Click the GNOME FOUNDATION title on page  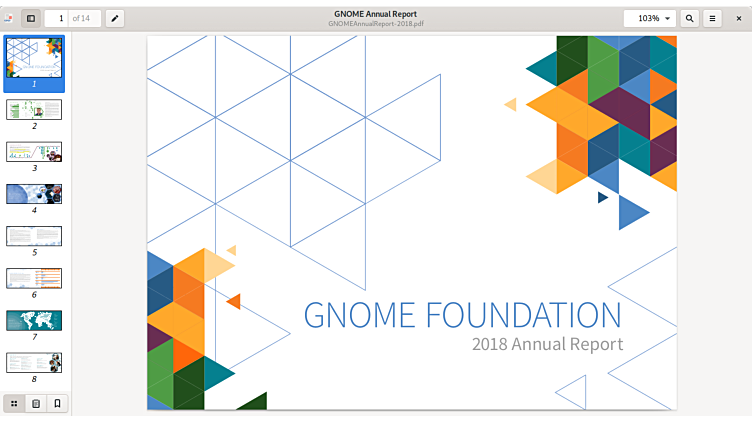pos(462,314)
